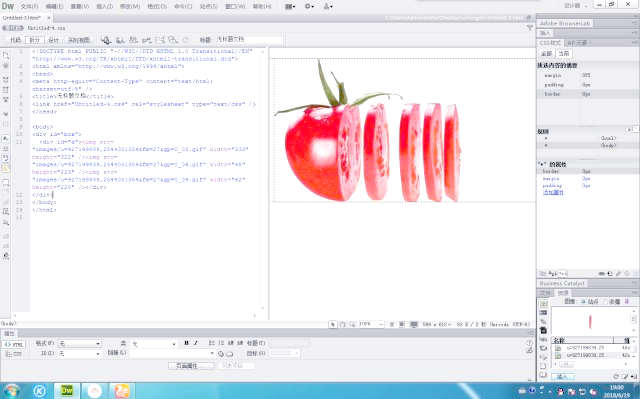The image size is (640, 399).
Task: Open the site management dropdown icon
Action: [328, 7]
